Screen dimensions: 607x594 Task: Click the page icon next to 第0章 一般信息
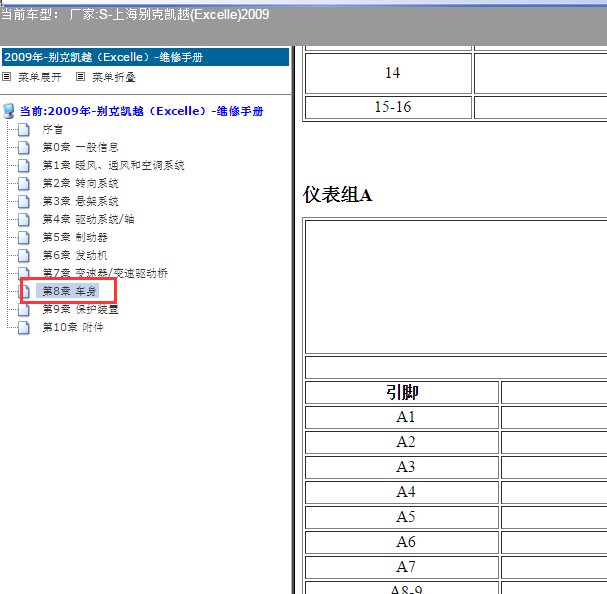(24, 148)
